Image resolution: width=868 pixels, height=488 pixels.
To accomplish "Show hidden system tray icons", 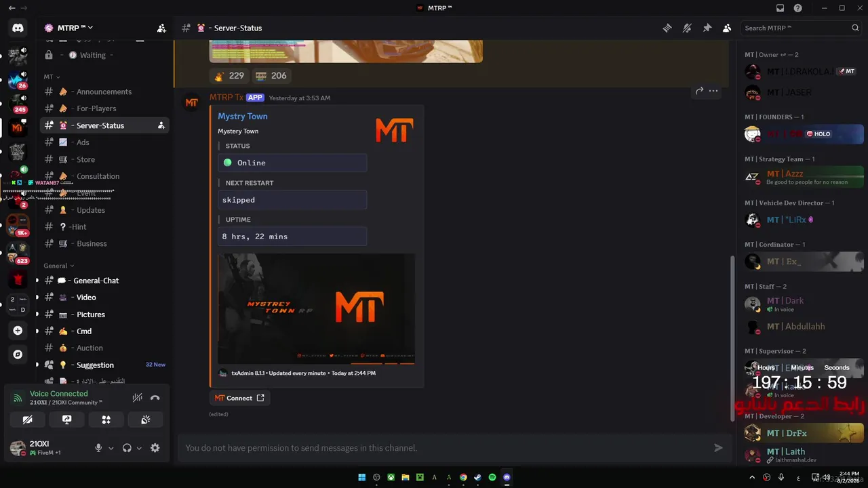I will point(751,477).
